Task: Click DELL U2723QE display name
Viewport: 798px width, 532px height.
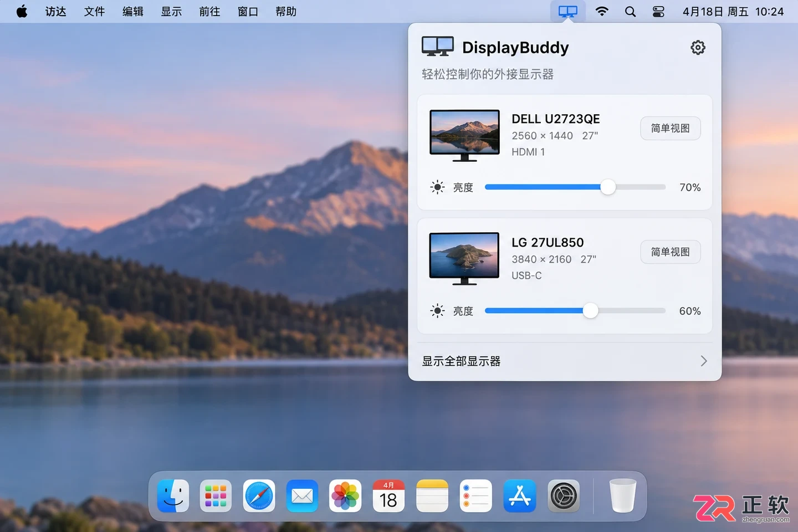Action: coord(556,119)
